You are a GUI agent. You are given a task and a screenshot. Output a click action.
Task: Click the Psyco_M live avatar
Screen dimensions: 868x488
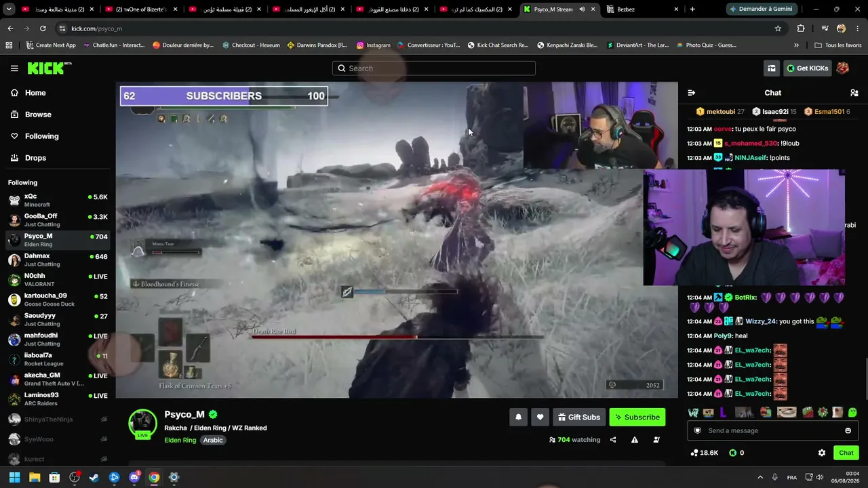(x=142, y=424)
